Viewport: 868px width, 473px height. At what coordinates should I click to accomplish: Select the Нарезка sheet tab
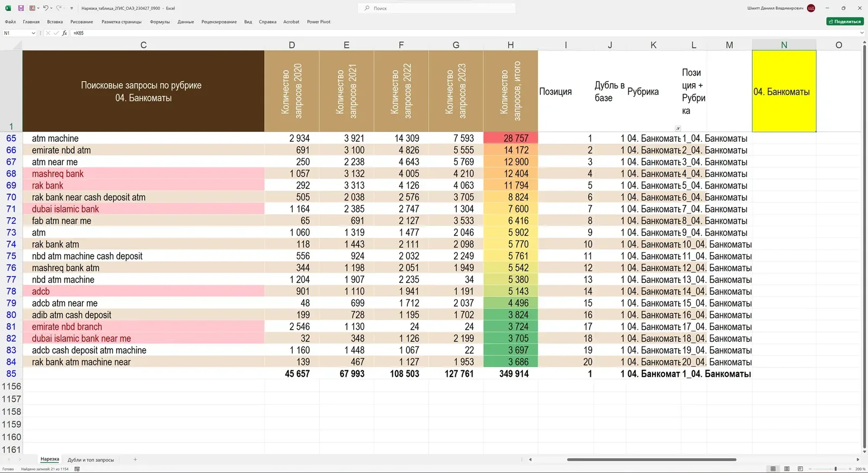tap(50, 459)
